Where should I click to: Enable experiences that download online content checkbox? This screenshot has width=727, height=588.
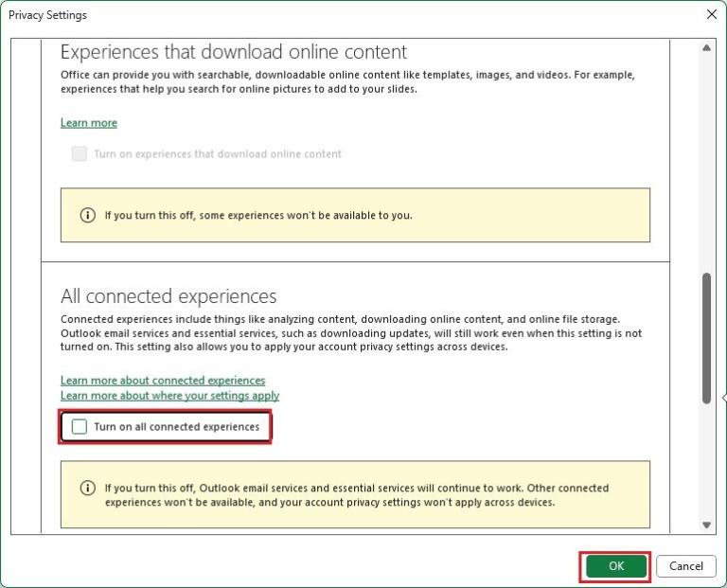click(80, 153)
